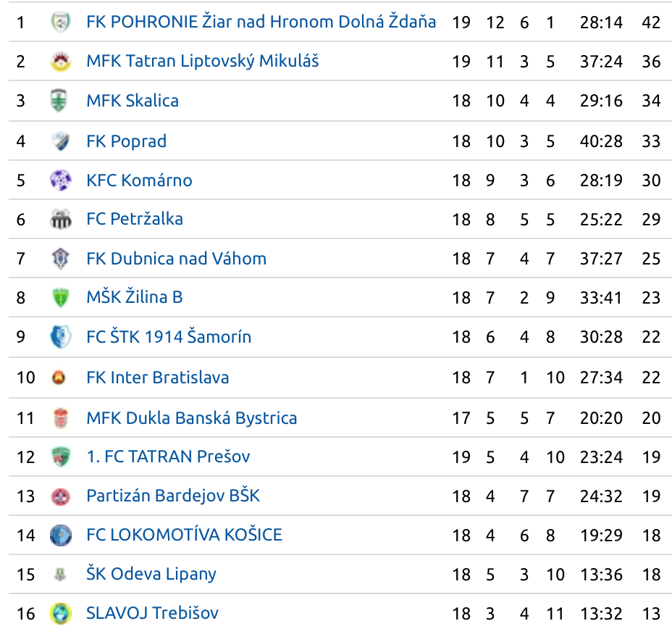Image resolution: width=672 pixels, height=642 pixels.
Task: Click the MFK Skalica green crest icon
Action: click(x=59, y=101)
